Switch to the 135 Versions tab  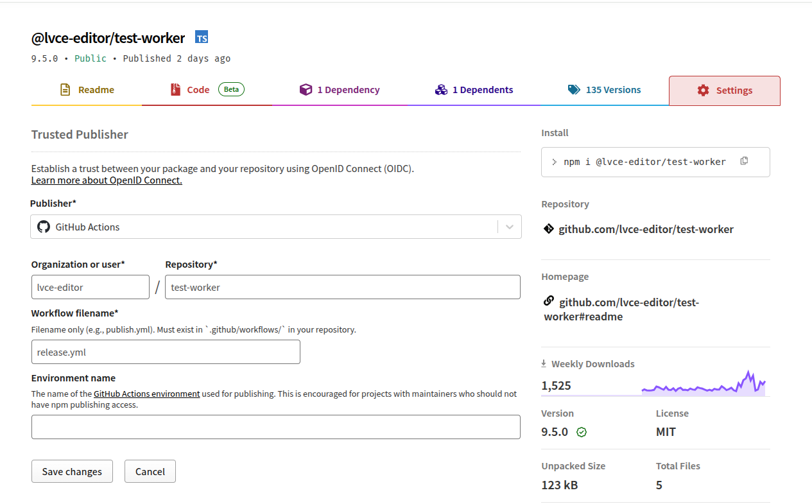click(604, 89)
